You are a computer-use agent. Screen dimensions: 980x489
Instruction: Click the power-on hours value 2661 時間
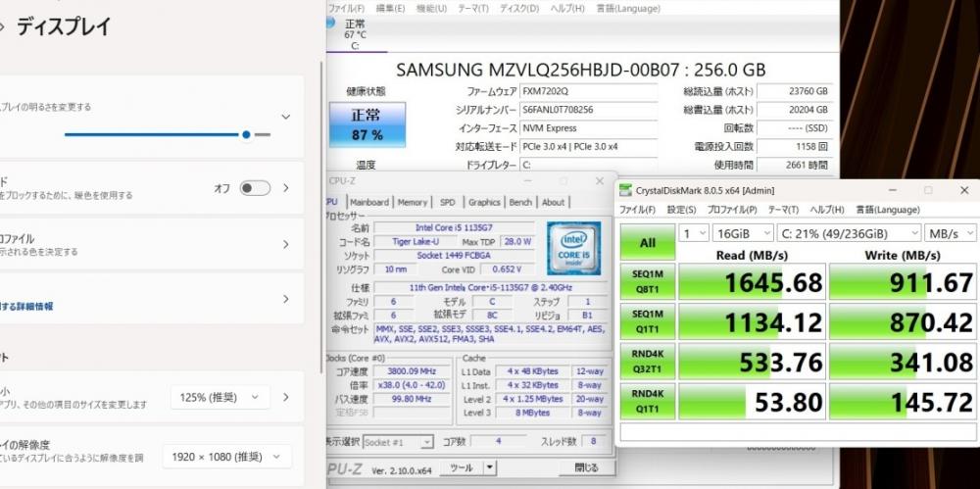coord(794,165)
